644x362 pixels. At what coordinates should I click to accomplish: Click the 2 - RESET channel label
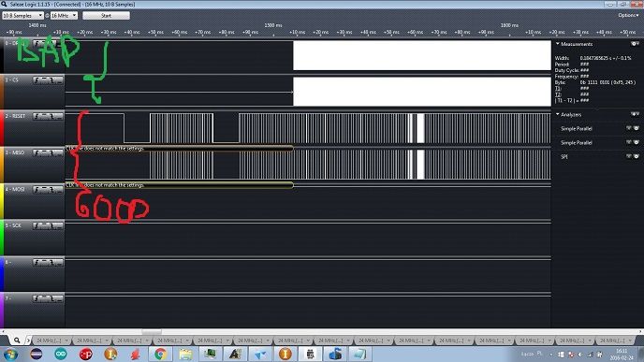[15, 116]
